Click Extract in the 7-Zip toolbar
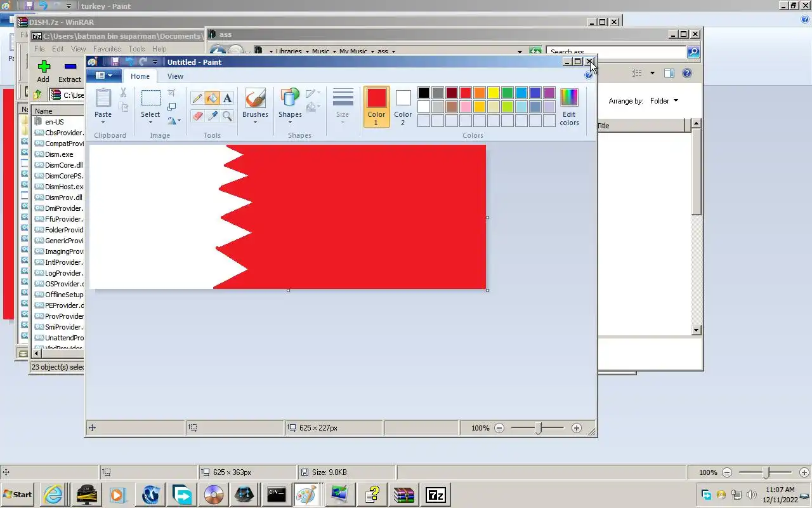The image size is (812, 508). pos(70,72)
